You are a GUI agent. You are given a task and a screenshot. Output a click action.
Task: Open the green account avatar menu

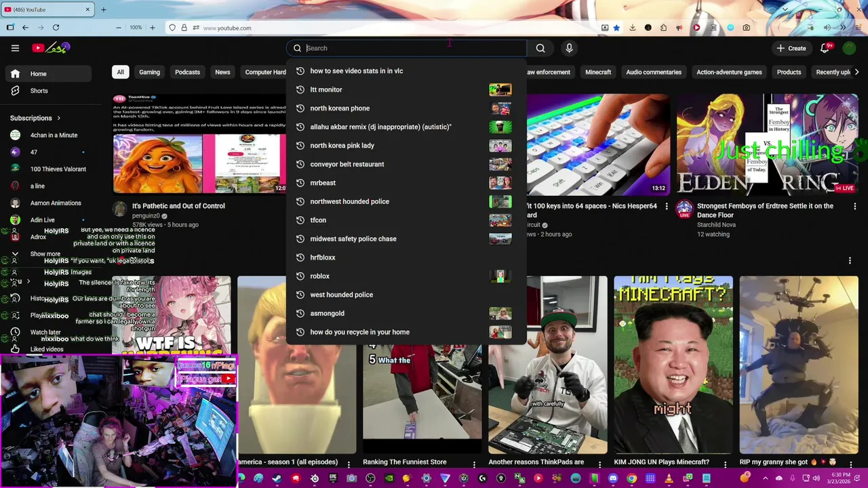[x=849, y=48]
